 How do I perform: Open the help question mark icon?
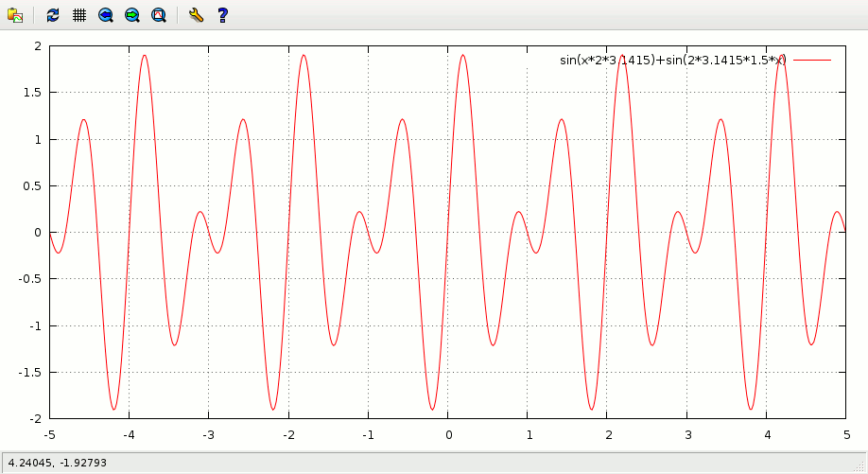click(x=222, y=15)
